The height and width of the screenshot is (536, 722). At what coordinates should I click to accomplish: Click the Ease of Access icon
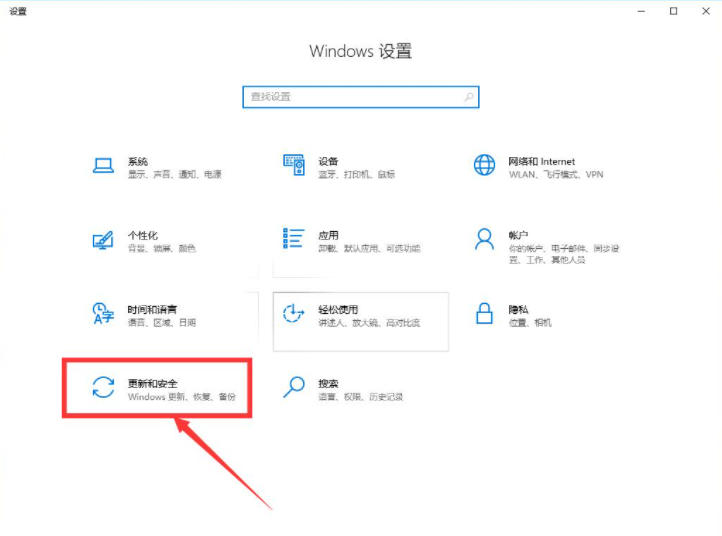pos(293,314)
